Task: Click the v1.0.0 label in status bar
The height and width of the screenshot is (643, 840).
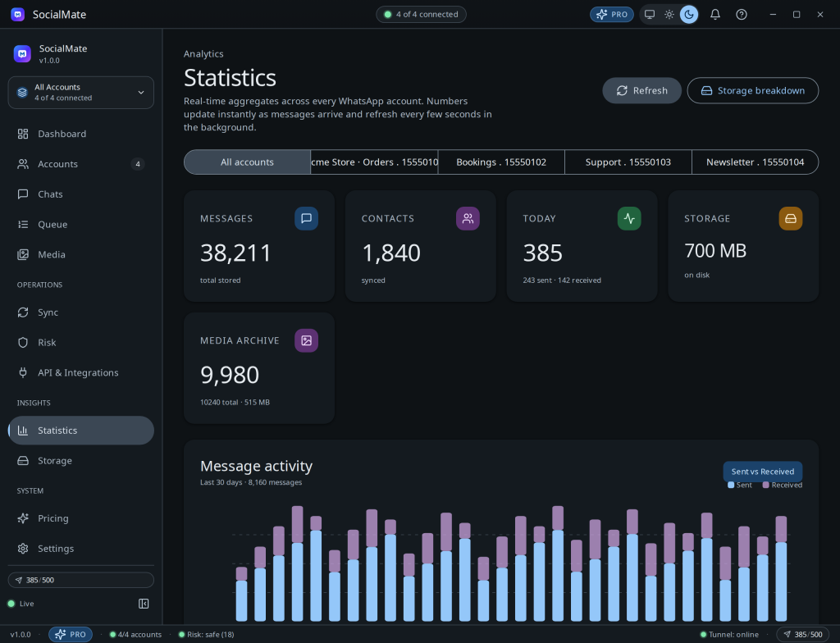Action: (x=21, y=635)
